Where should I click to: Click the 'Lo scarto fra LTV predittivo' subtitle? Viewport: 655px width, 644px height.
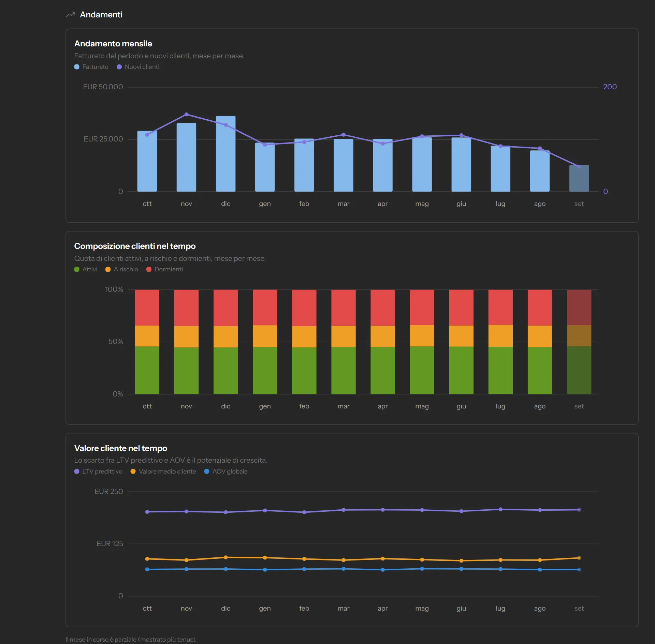[x=171, y=460]
